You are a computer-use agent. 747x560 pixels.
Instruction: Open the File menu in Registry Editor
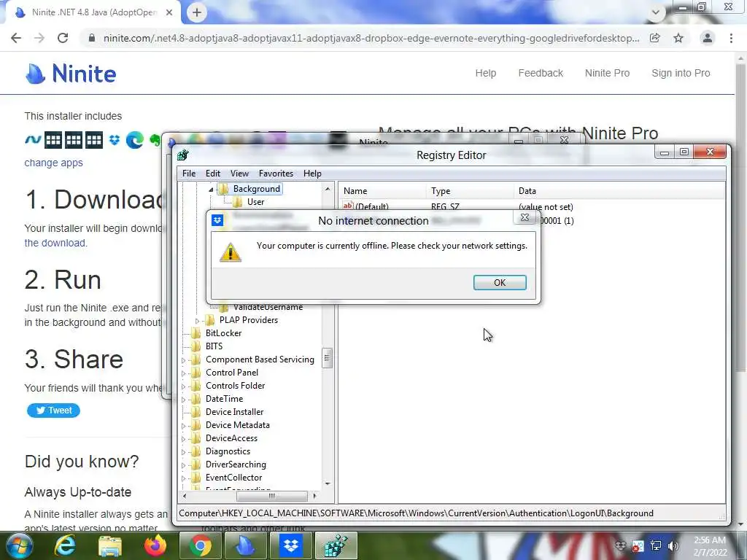click(189, 174)
